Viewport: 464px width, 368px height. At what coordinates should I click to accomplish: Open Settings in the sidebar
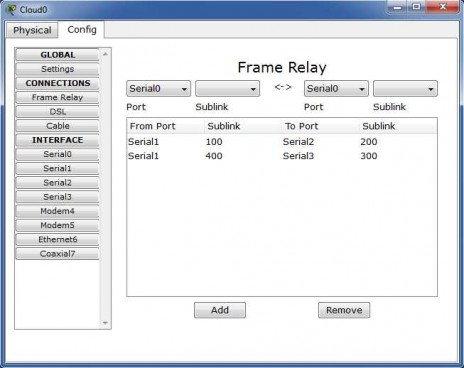point(57,69)
